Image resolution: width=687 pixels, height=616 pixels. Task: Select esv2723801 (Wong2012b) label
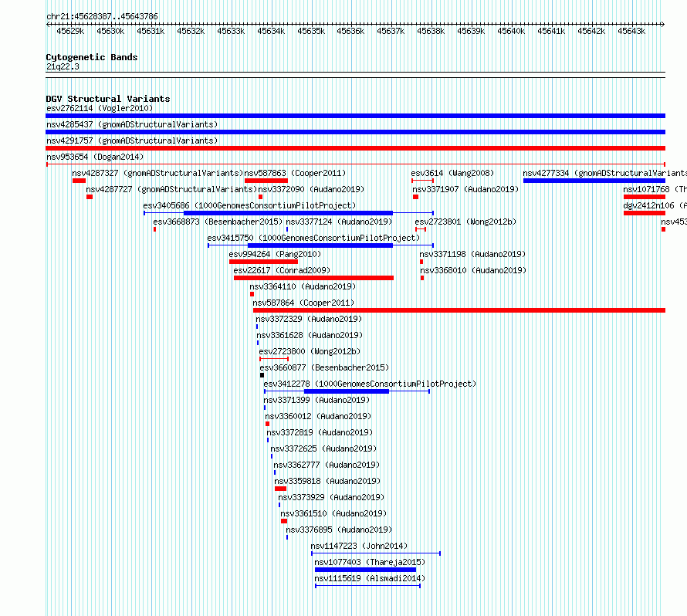(x=465, y=222)
